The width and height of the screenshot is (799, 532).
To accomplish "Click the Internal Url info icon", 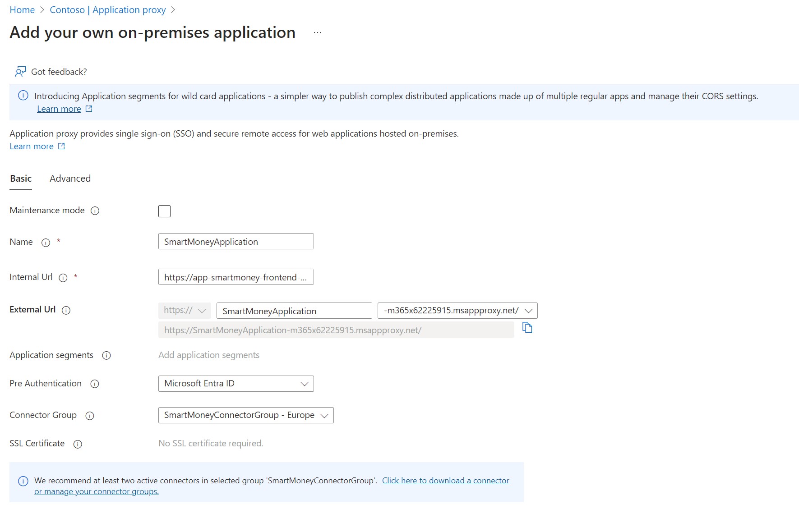I will coord(63,278).
